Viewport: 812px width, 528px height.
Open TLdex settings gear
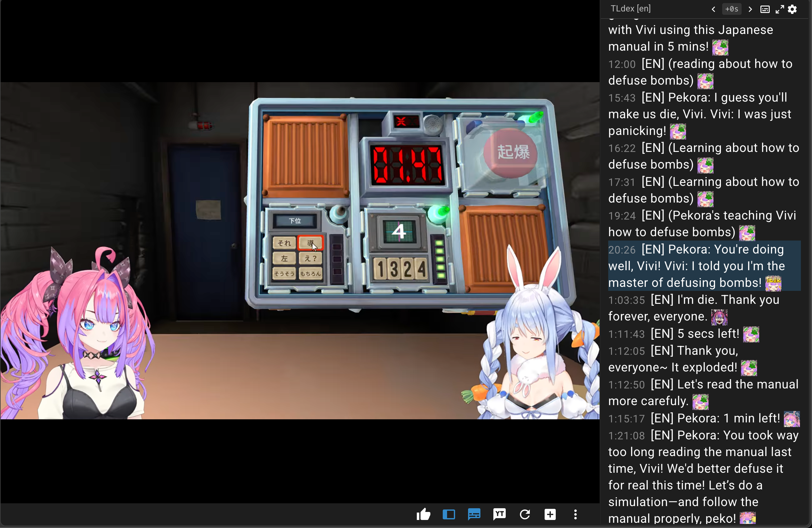[793, 9]
